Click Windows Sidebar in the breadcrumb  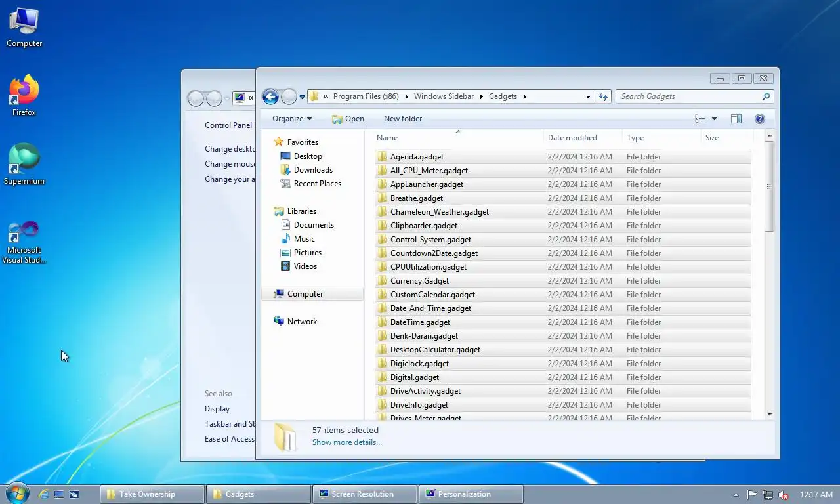pyautogui.click(x=444, y=96)
